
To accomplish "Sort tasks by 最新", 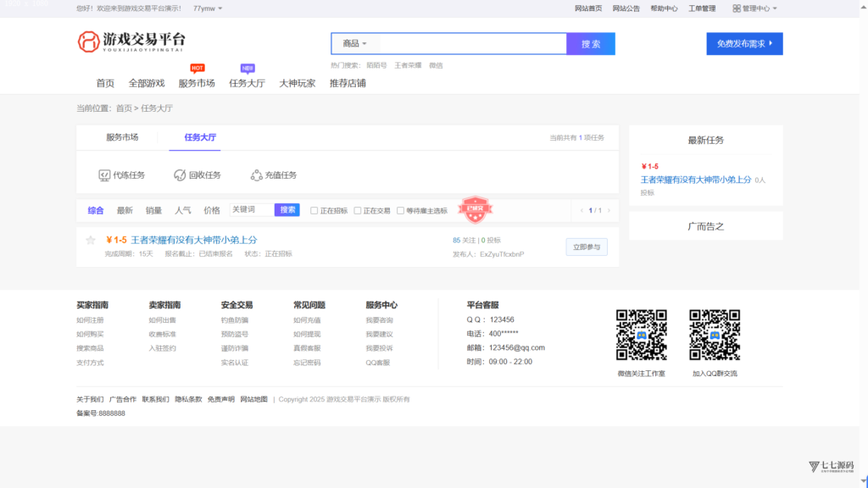I will pos(125,210).
